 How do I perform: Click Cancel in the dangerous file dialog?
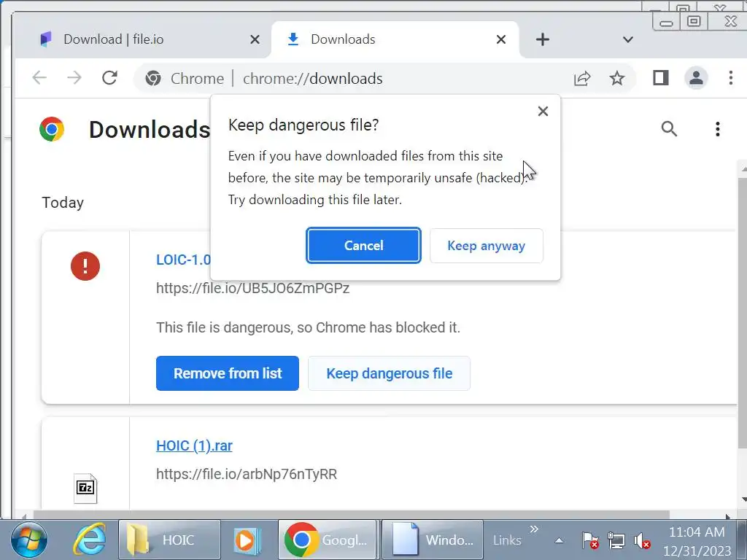363,245
